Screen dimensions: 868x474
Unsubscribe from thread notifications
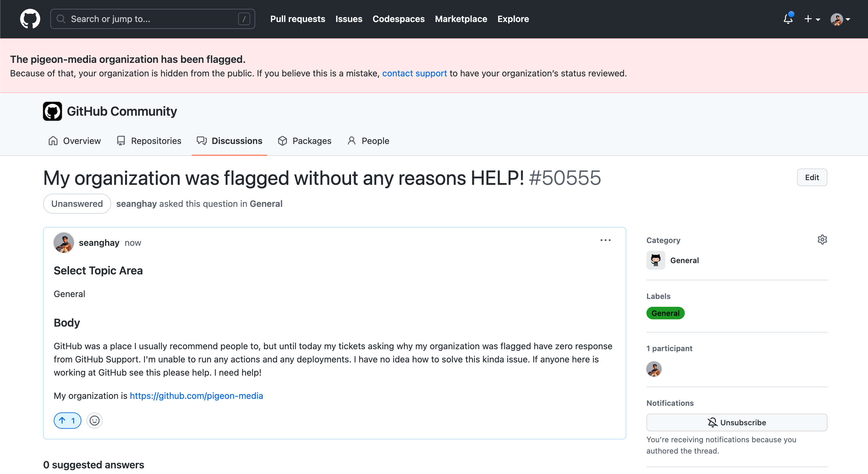(737, 422)
